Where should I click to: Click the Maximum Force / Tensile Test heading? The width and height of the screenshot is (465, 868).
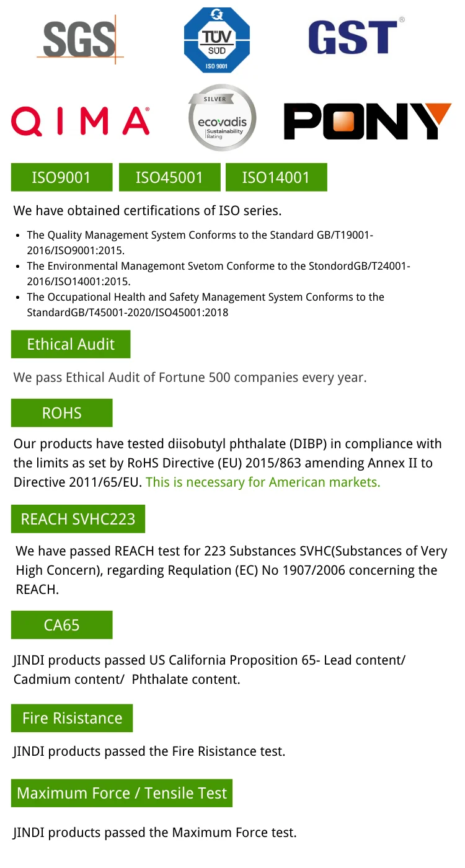[122, 793]
